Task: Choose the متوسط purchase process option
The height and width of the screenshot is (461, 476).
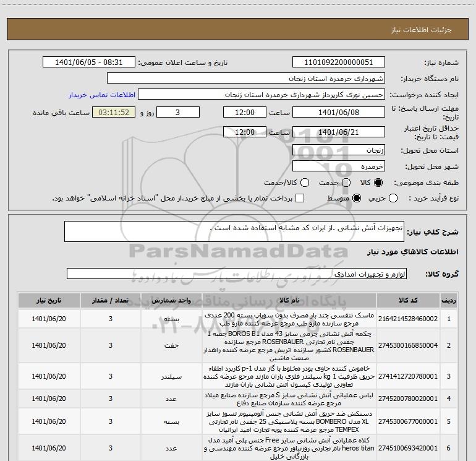Action: coord(357,198)
